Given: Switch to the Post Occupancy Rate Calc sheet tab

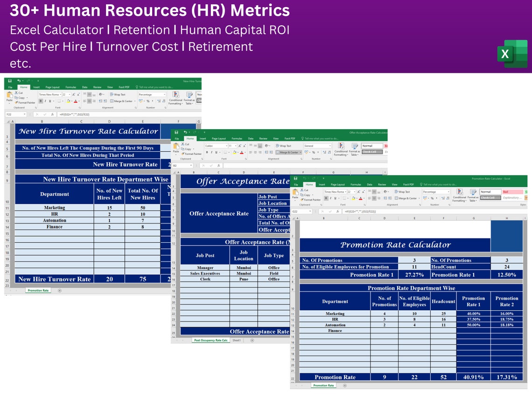Looking at the screenshot, I should coord(210,340).
